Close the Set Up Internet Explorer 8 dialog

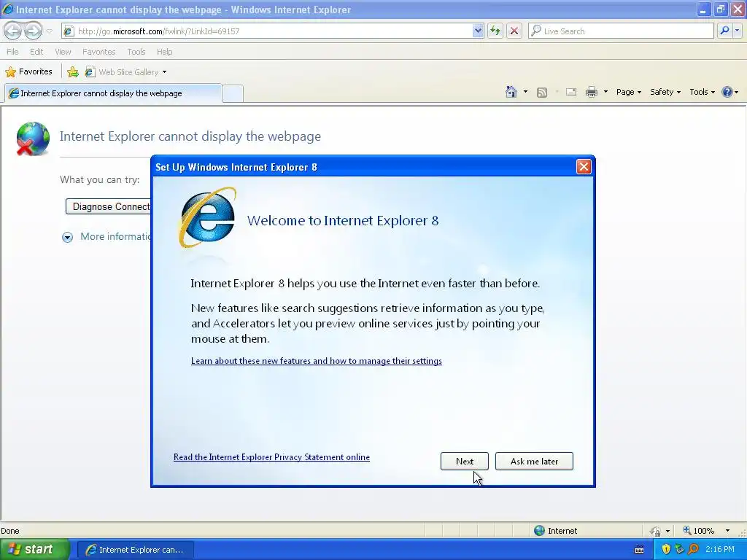(x=584, y=167)
